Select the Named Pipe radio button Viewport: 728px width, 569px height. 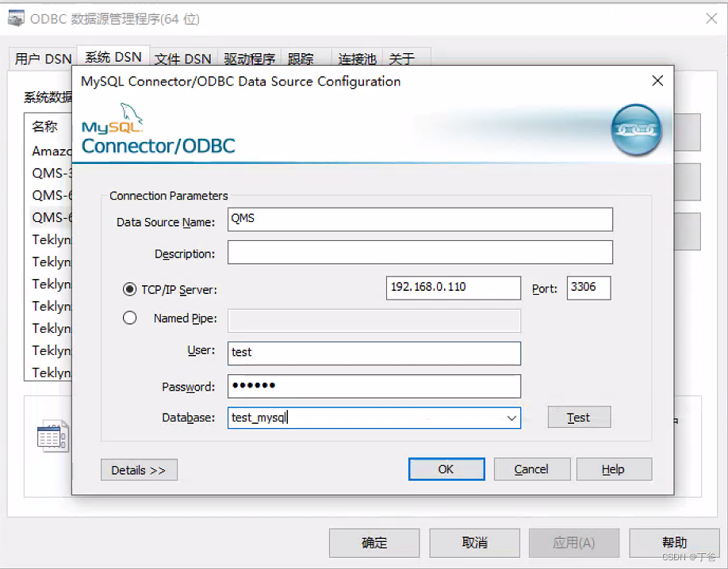pyautogui.click(x=129, y=318)
